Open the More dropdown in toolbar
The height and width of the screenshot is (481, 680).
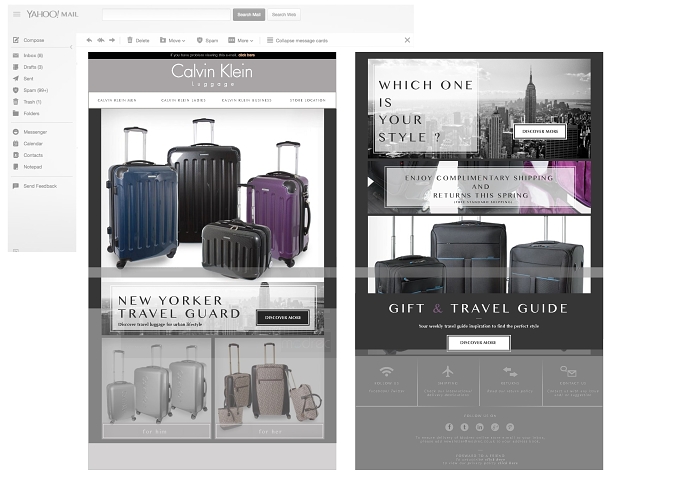click(x=241, y=40)
